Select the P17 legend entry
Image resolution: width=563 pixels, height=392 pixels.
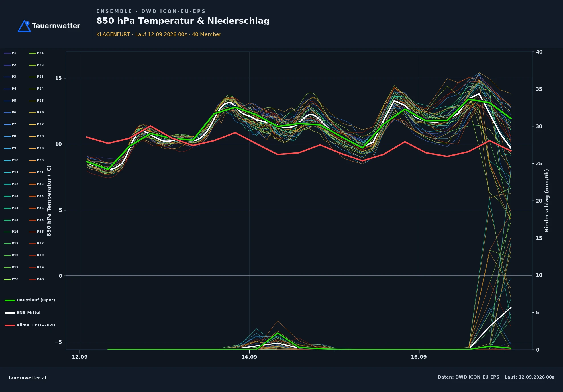click(11, 244)
